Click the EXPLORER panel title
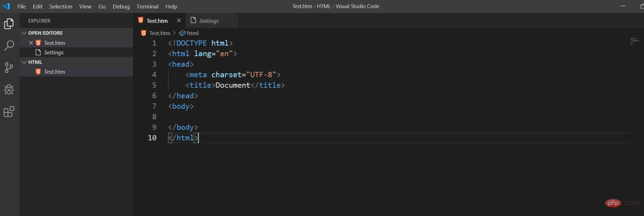Image resolution: width=644 pixels, height=216 pixels. [x=39, y=21]
